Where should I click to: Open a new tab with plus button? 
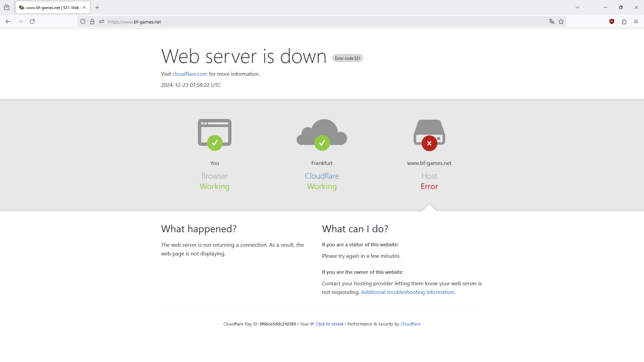click(97, 7)
